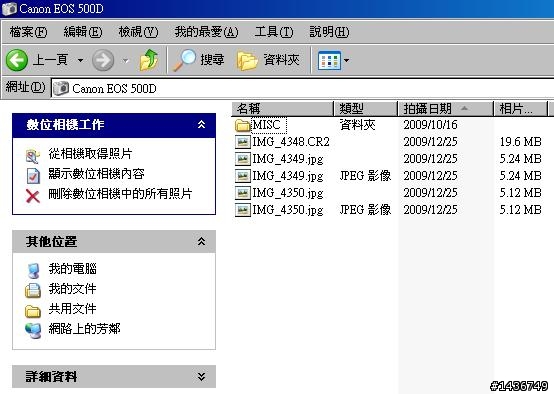Click the Views icon in toolbar

[329, 60]
